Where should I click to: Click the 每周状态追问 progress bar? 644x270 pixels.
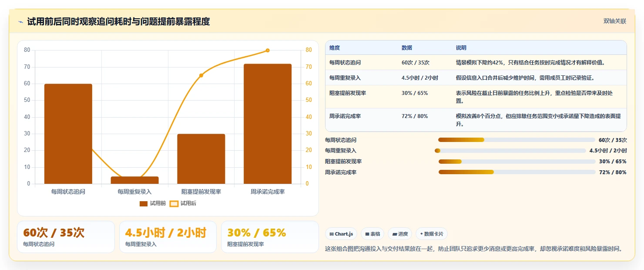pos(517,140)
